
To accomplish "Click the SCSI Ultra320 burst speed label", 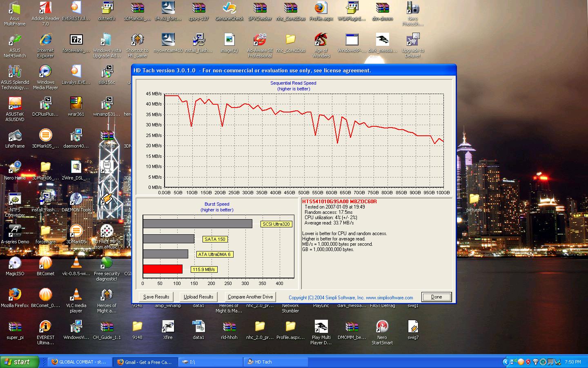I will (276, 224).
